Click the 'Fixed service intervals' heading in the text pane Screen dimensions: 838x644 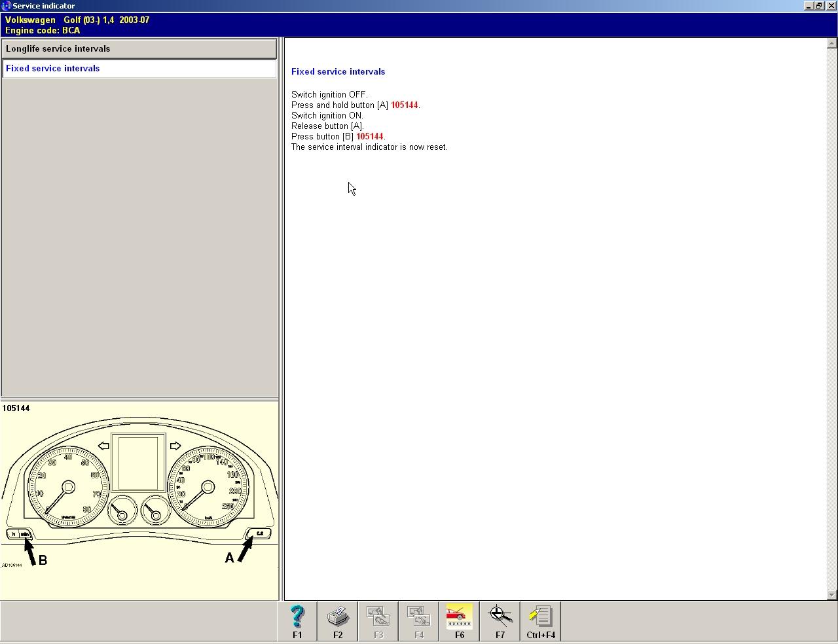tap(338, 72)
